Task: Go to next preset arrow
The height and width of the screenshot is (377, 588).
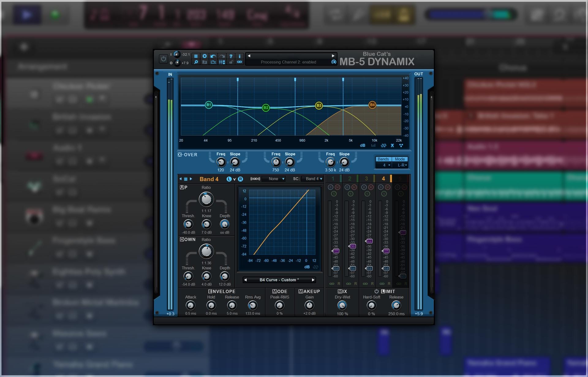Action: point(333,56)
